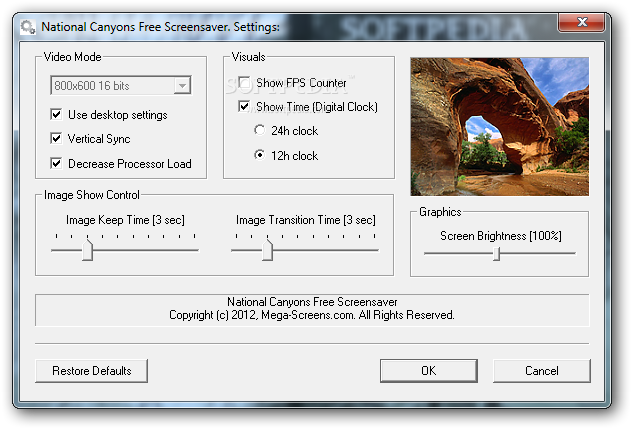Select the 12h clock radio button
Viewport: 632px width, 429px height.
click(260, 155)
